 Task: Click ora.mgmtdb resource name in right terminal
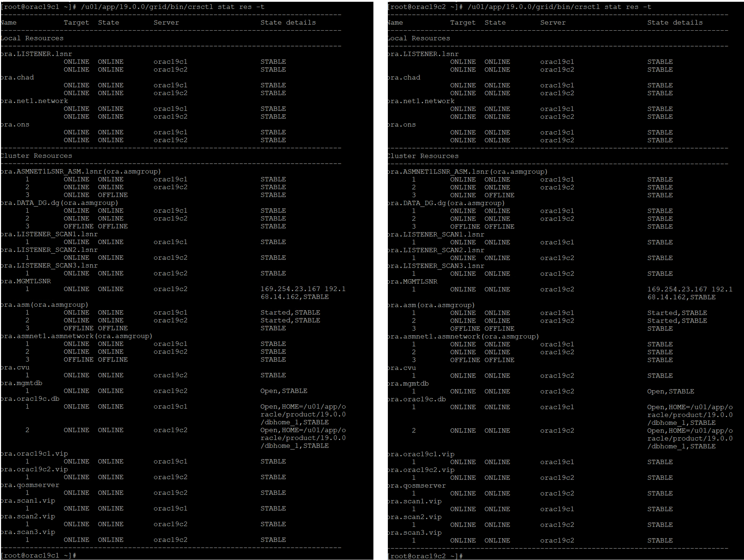pos(408,384)
